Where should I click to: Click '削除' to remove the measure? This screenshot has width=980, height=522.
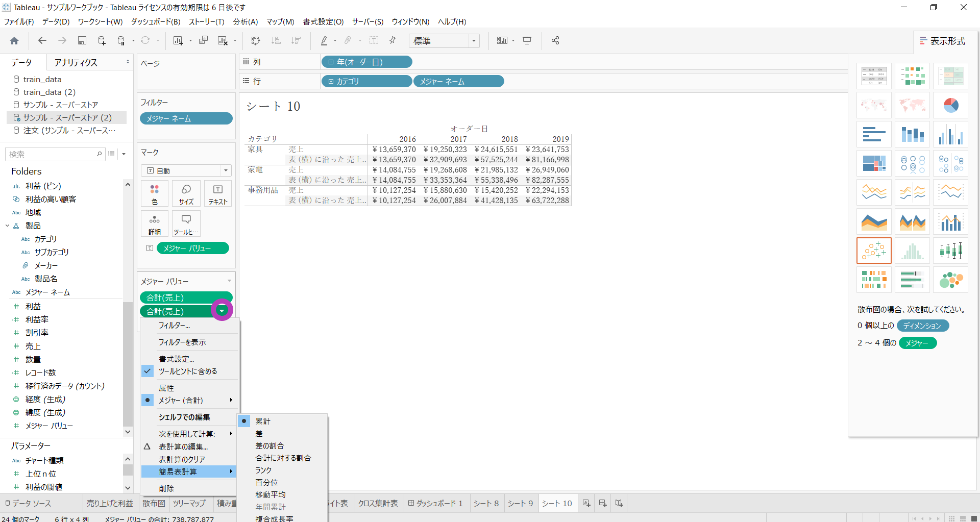coord(166,489)
